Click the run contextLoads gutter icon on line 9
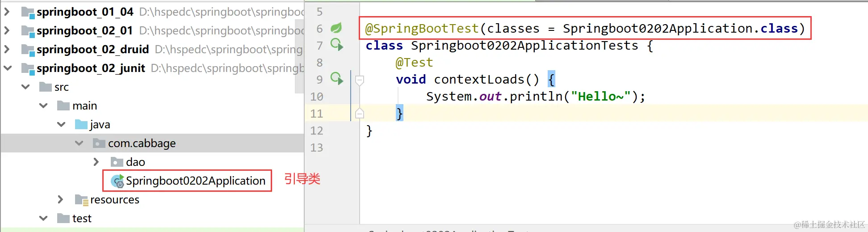868x232 pixels. pos(337,79)
